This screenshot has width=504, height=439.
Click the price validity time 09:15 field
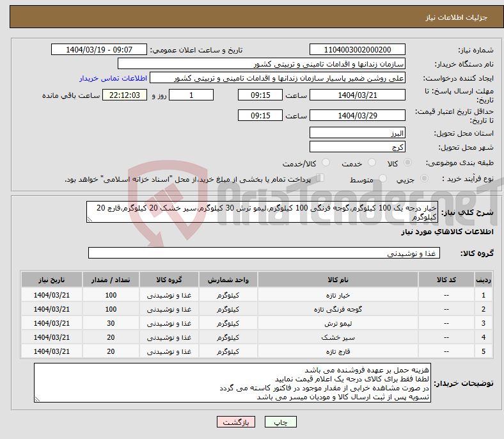pos(260,115)
